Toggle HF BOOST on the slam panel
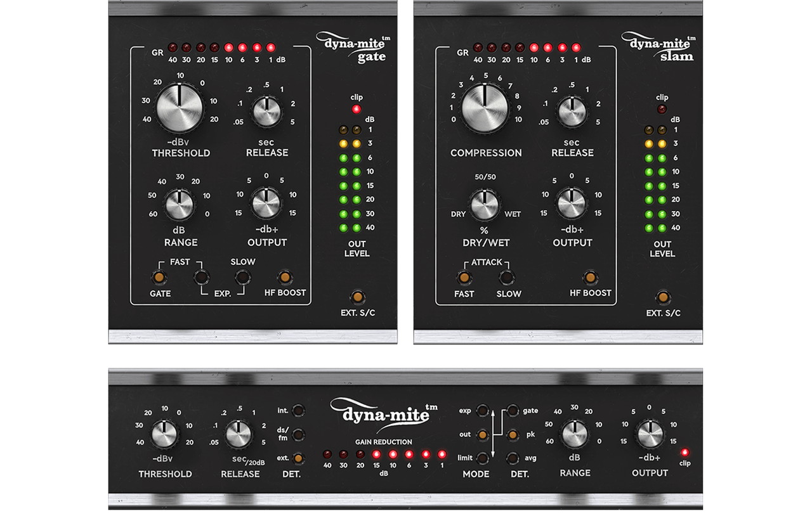This screenshot has width=812, height=516. pos(590,278)
